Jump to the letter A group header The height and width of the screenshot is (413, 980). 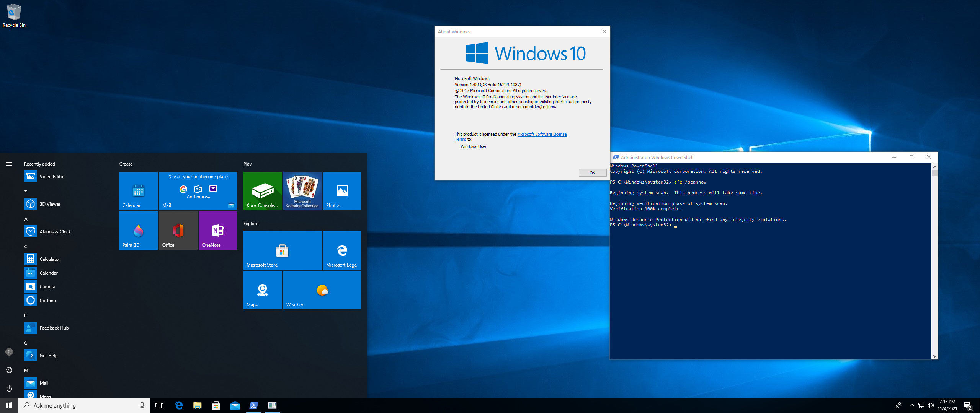pos(26,219)
